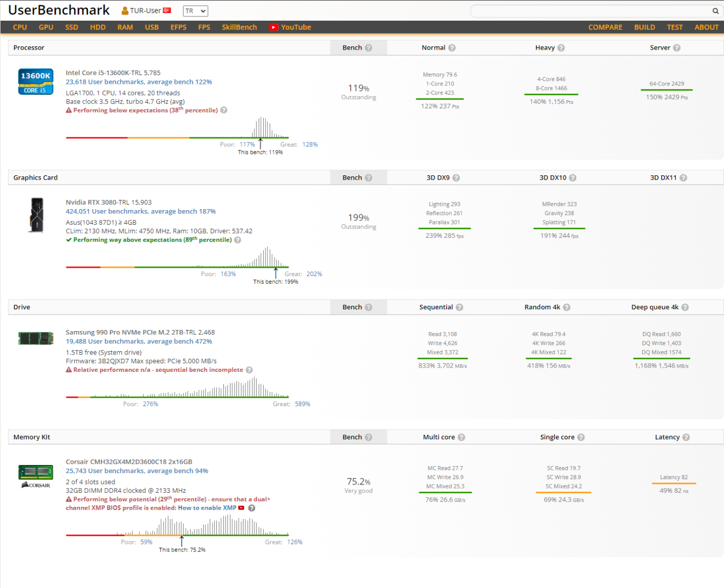Click the help icon next to Latency
This screenshot has width=724, height=588.
[x=686, y=437]
